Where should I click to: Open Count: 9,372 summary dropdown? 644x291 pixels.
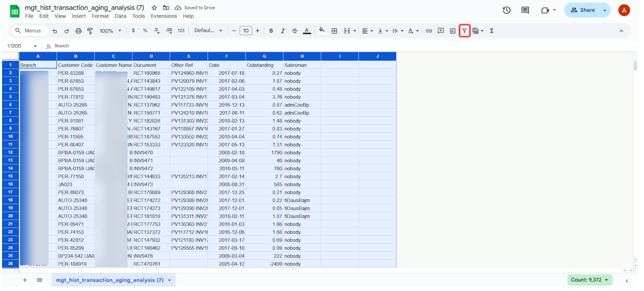pos(590,280)
